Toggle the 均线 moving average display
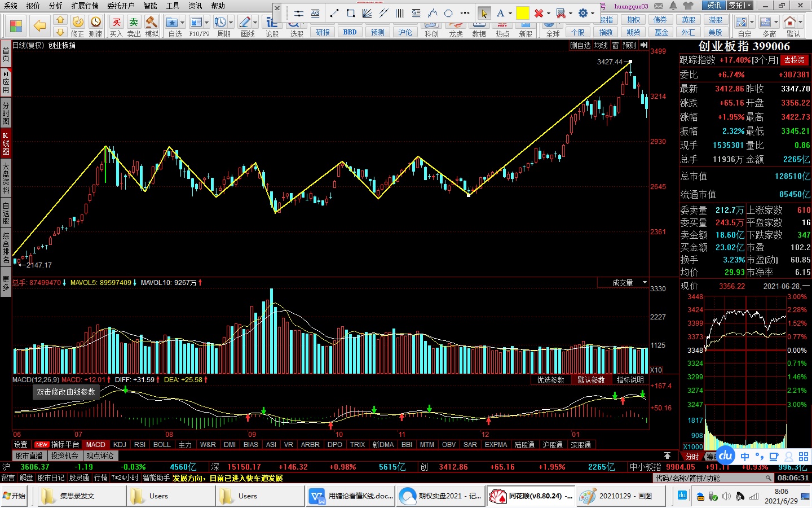Viewport: 812px width, 508px height. 601,45
